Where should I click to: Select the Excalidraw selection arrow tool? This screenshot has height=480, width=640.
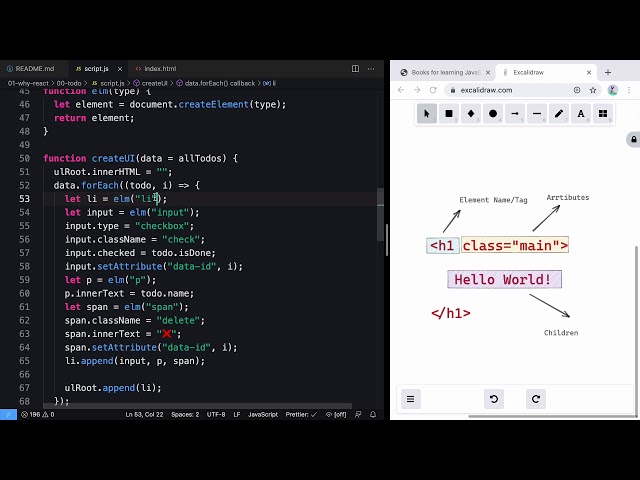click(x=427, y=114)
